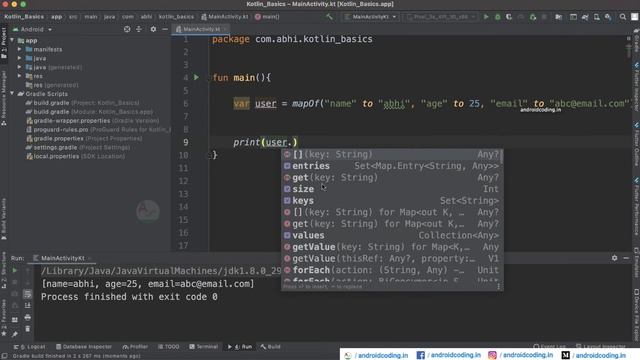The image size is (640, 360).
Task: Open the Android view dropdown in Project panel
Action: [x=33, y=29]
